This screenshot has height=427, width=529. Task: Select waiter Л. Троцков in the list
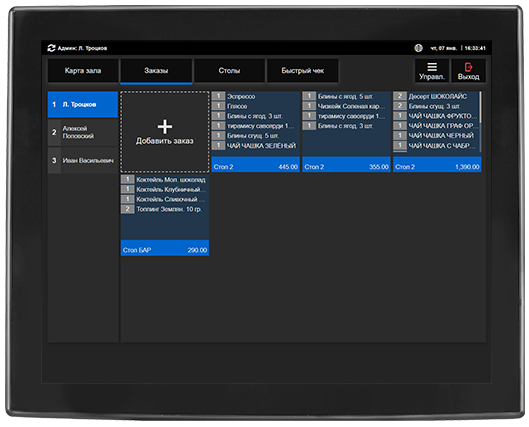click(x=83, y=105)
